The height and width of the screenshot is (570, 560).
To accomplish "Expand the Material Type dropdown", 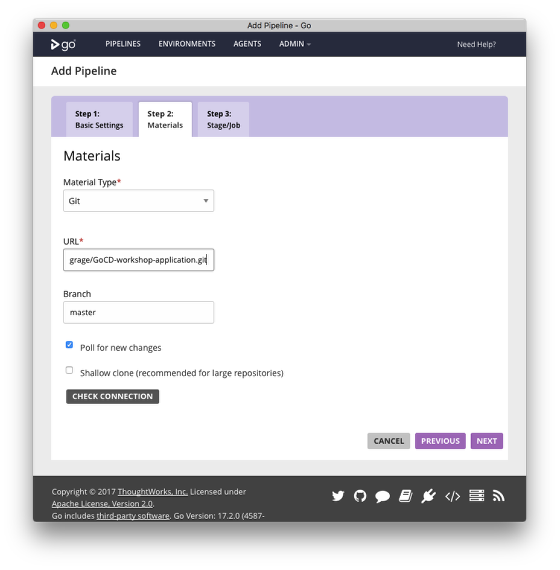I will (139, 201).
